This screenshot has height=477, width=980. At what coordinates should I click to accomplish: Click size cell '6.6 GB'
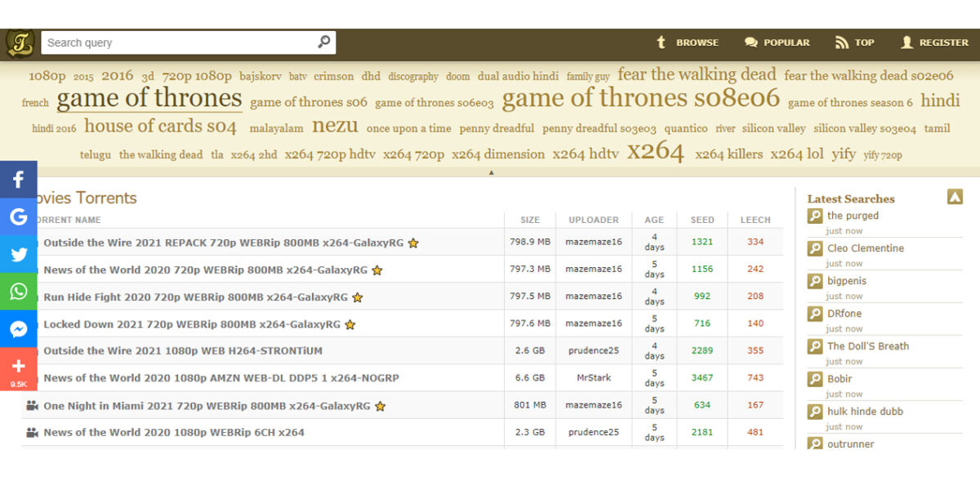tap(530, 377)
